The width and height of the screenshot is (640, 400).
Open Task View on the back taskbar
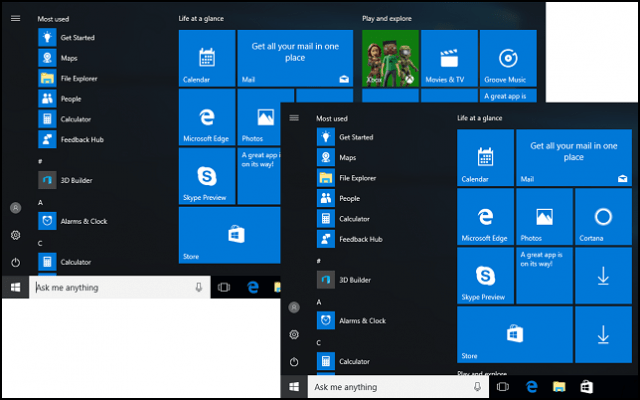point(224,287)
